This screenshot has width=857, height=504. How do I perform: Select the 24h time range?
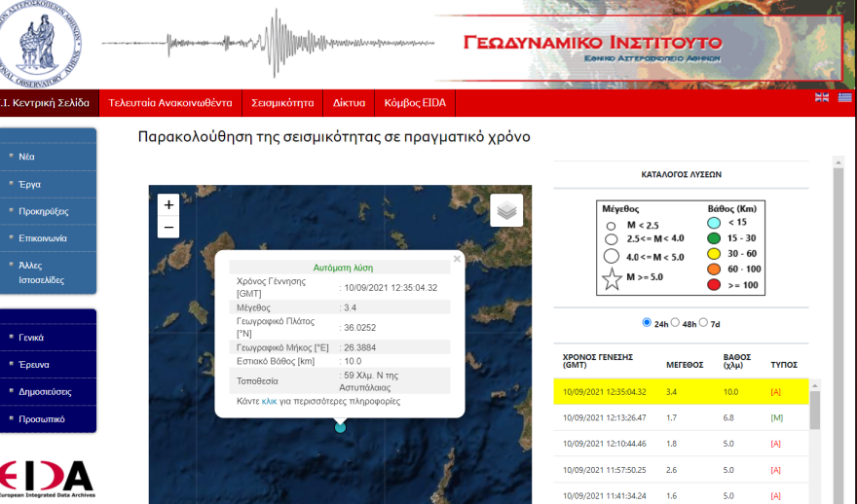647,322
